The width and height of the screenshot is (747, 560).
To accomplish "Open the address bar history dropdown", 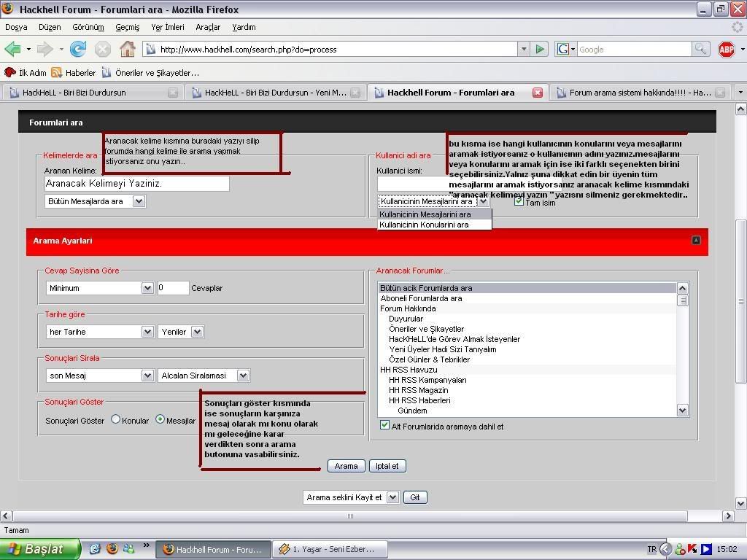I will (x=524, y=49).
